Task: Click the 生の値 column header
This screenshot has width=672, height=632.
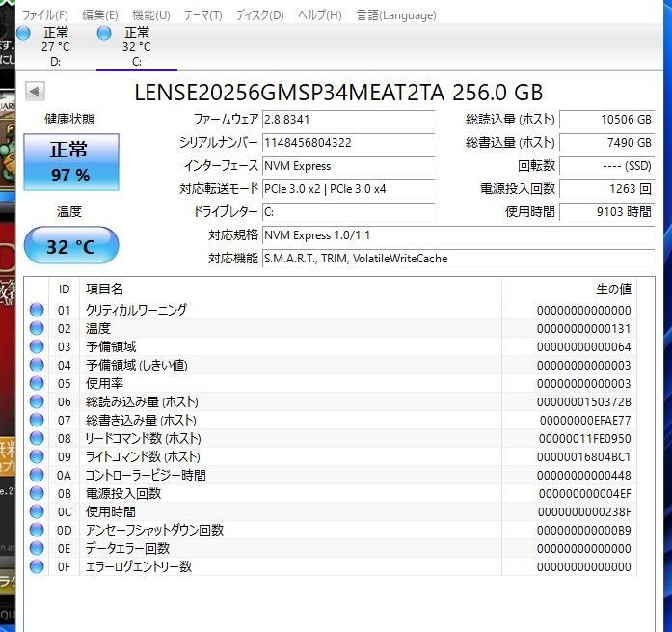Action: click(569, 289)
